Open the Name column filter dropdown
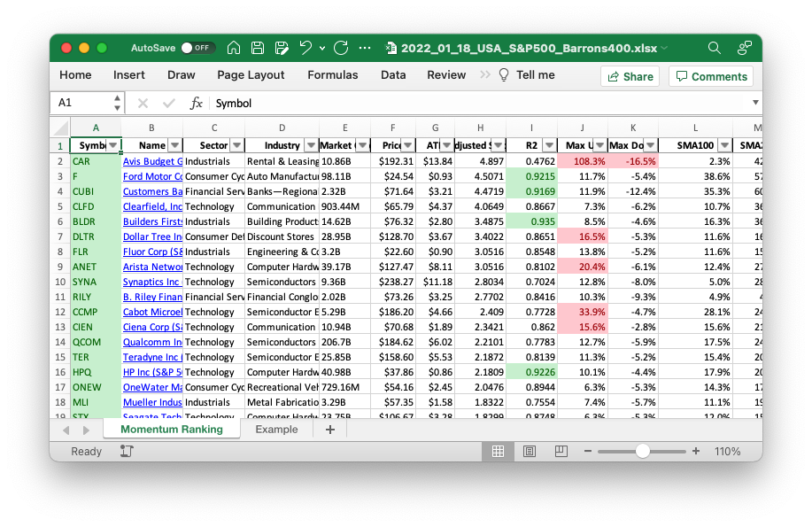The image size is (812, 527). click(x=175, y=145)
